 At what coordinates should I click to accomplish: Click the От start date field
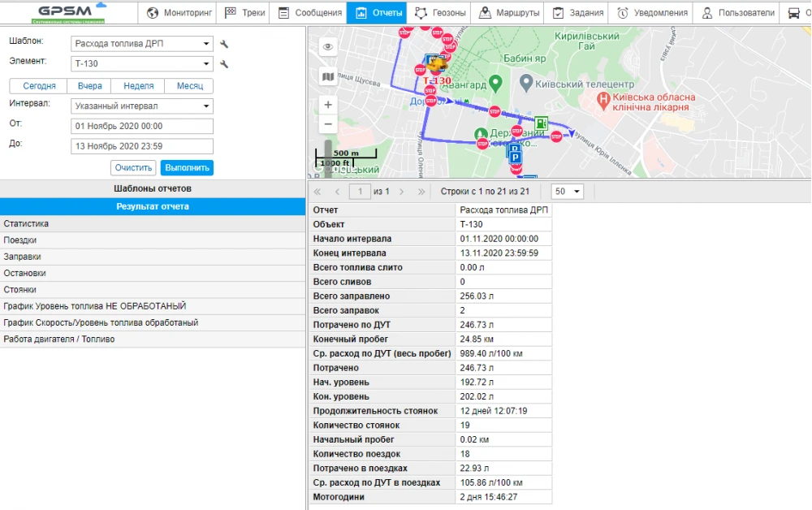pos(141,126)
